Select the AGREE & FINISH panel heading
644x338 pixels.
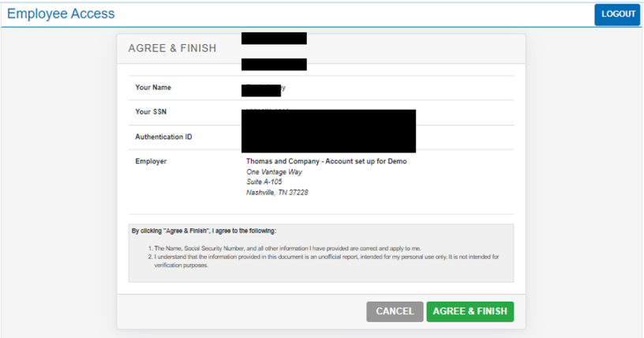point(172,48)
